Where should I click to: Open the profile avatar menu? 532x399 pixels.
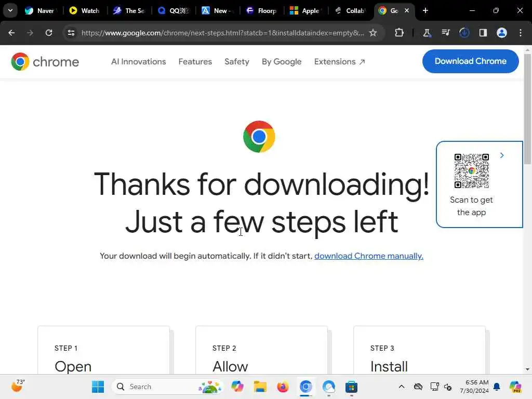point(502,33)
